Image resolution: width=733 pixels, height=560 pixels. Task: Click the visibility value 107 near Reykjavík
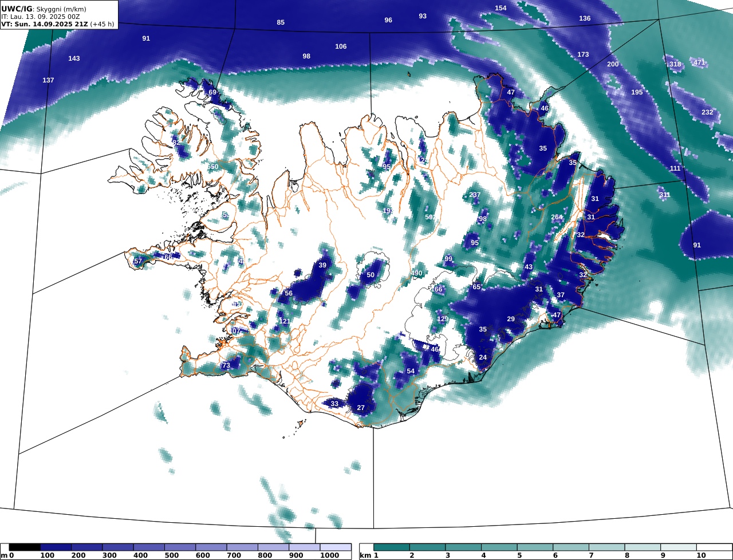click(235, 331)
